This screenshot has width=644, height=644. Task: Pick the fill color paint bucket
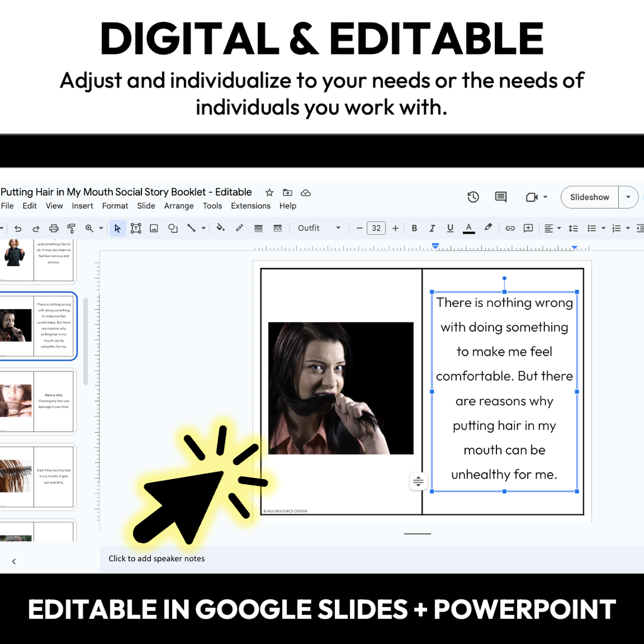(x=220, y=228)
